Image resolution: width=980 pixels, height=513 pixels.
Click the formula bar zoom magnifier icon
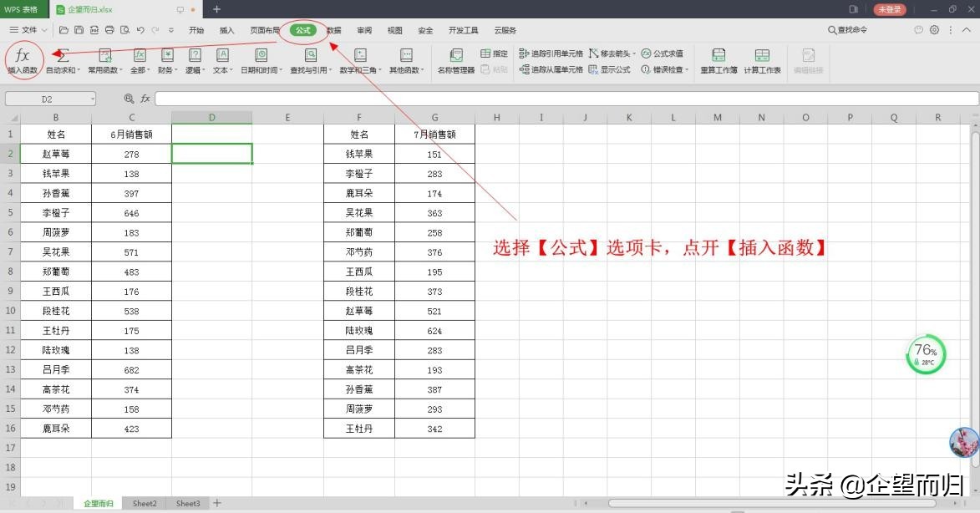click(x=129, y=99)
